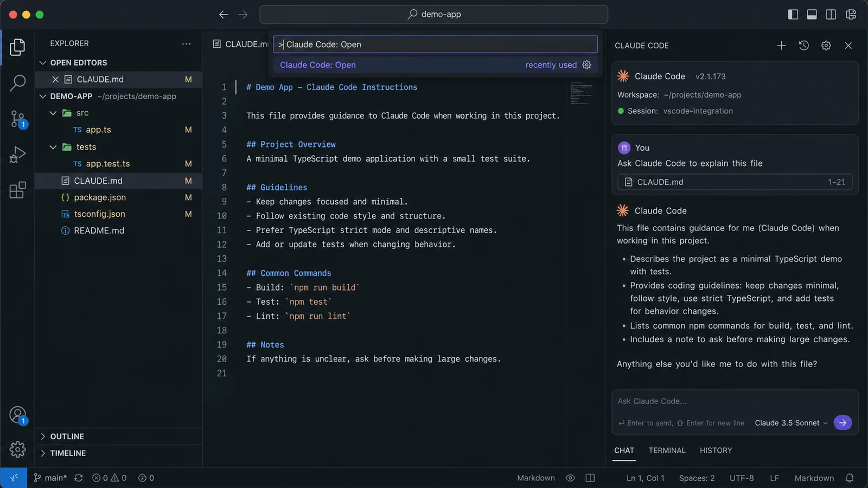This screenshot has height=488, width=868.
Task: Open the Claude 3.5 Sonnet model dropdown
Action: (x=791, y=423)
